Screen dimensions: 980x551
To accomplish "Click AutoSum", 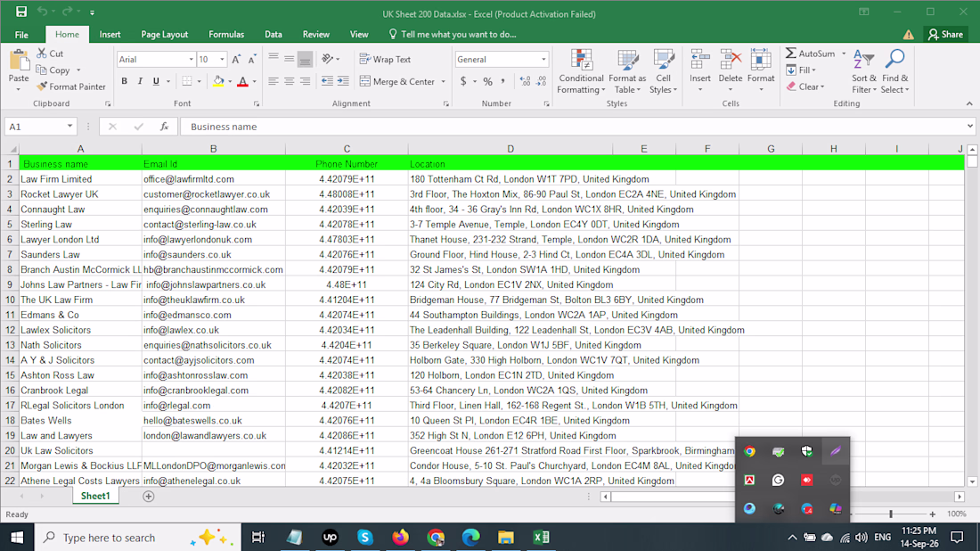I will (x=810, y=53).
